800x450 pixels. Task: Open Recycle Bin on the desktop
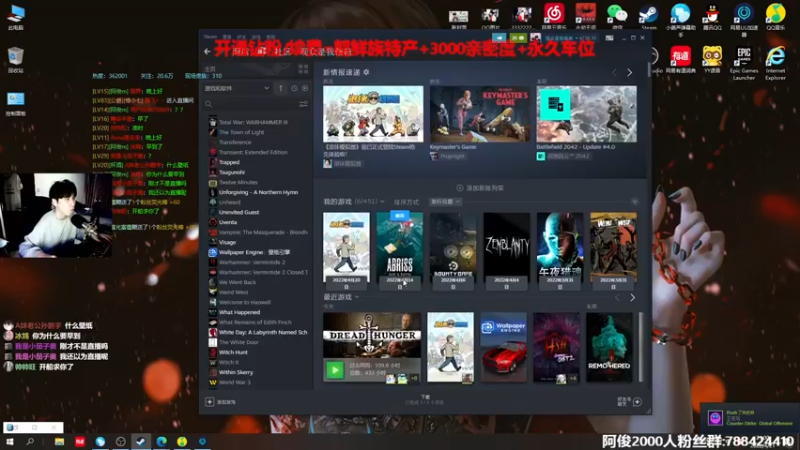(x=15, y=60)
